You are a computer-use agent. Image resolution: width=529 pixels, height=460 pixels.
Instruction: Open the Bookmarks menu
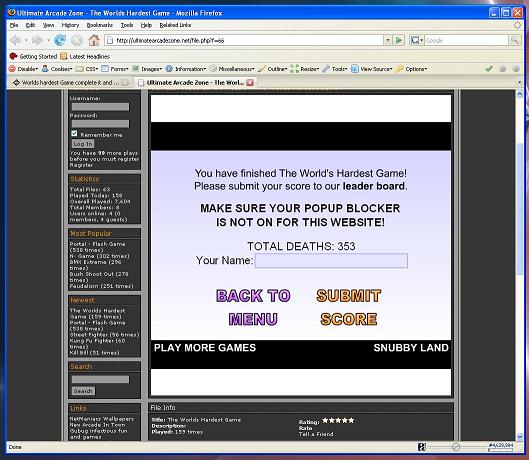tap(100, 25)
